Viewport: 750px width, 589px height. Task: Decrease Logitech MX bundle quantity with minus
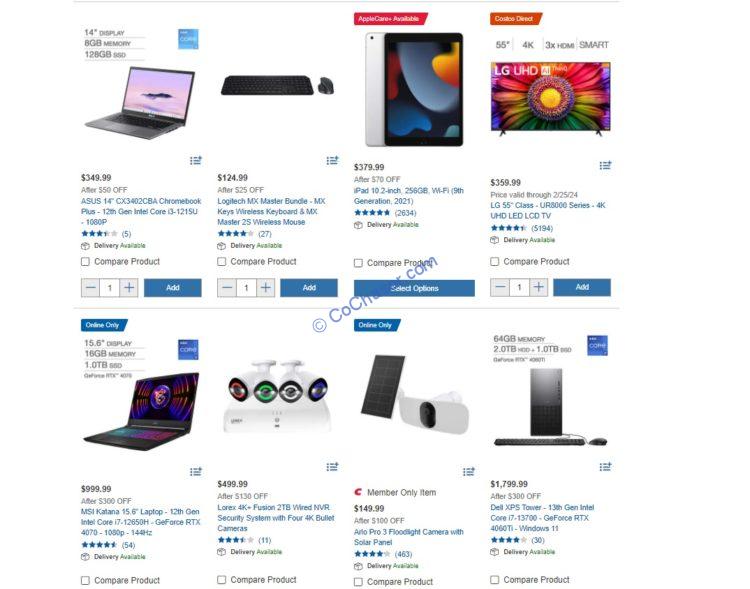coord(227,288)
